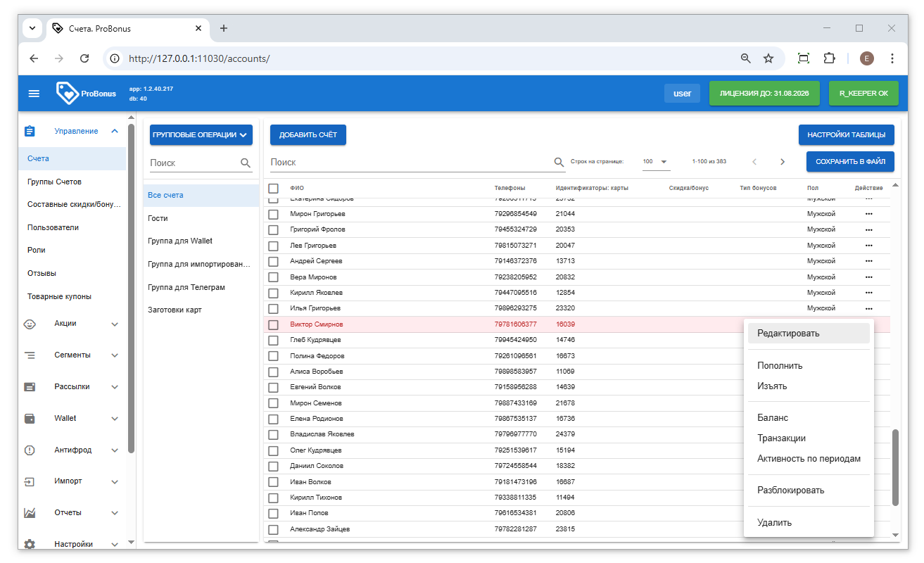Open browser zoom magnifier icon

746,58
